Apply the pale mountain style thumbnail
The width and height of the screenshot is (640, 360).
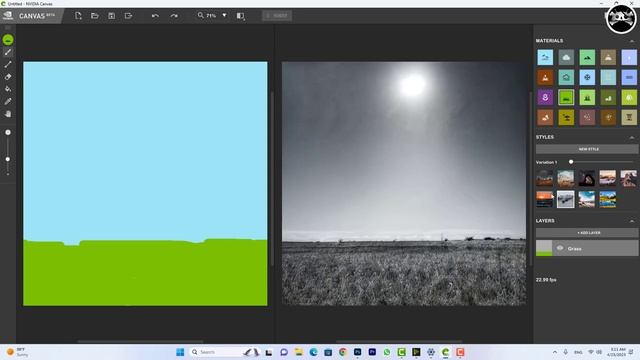click(x=566, y=178)
